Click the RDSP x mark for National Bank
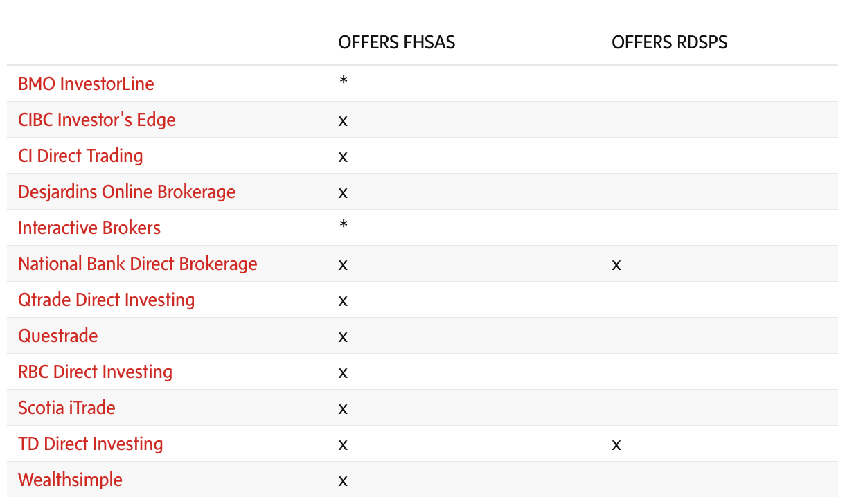This screenshot has width=845, height=504. click(616, 265)
